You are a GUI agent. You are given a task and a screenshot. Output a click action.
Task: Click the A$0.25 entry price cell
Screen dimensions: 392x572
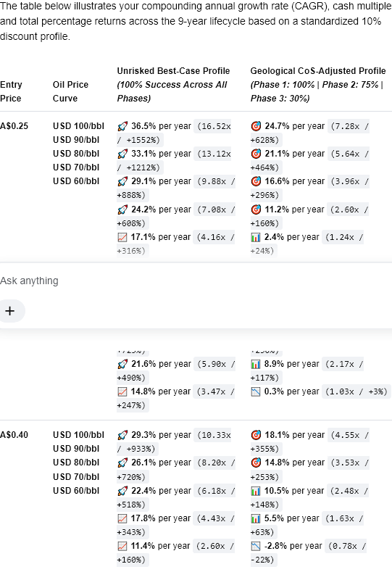coord(14,126)
